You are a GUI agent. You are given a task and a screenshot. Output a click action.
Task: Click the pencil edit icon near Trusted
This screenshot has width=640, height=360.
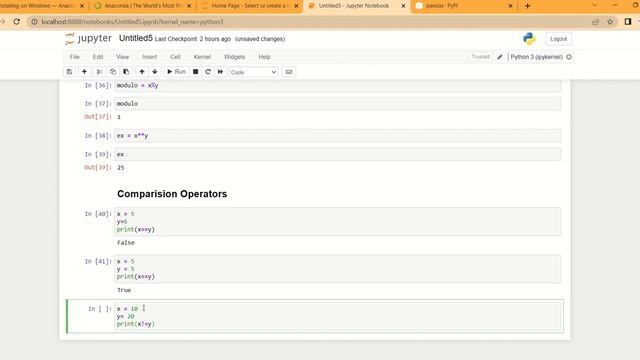pos(500,57)
